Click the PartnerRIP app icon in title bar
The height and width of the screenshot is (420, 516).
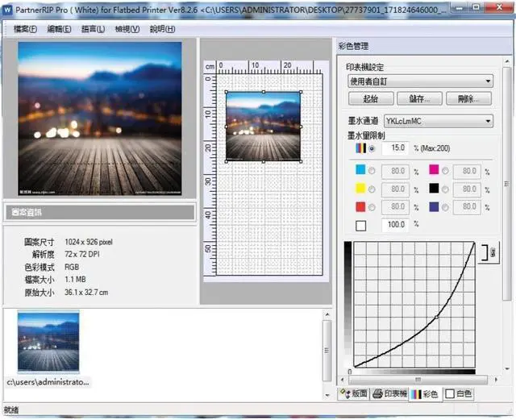click(x=7, y=7)
